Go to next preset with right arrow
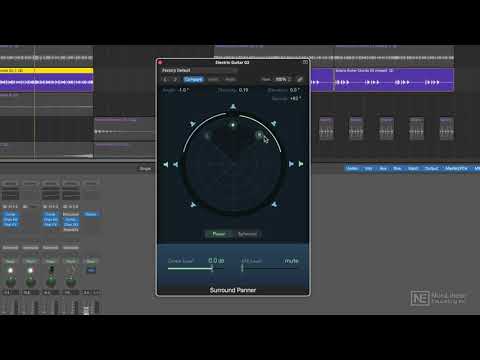The image size is (480, 360). [x=175, y=79]
